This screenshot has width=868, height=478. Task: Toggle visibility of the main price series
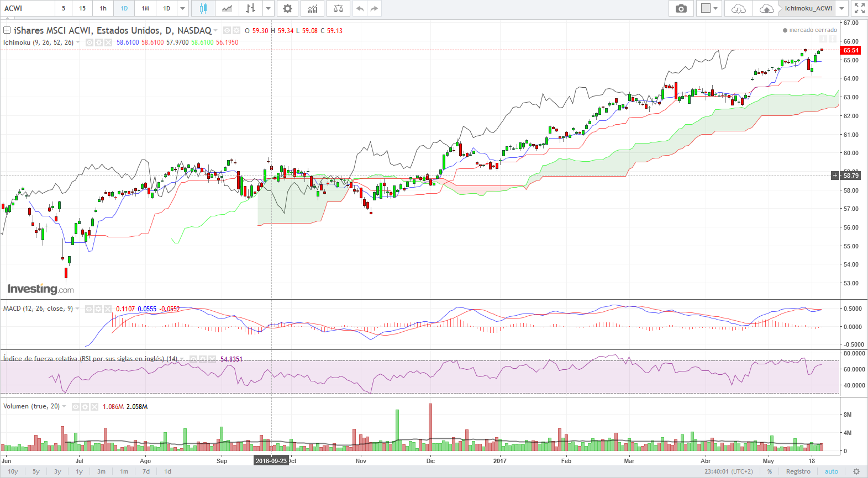coord(227,30)
